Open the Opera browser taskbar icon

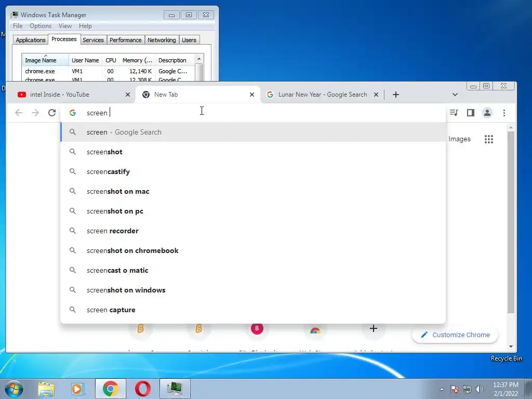143,389
